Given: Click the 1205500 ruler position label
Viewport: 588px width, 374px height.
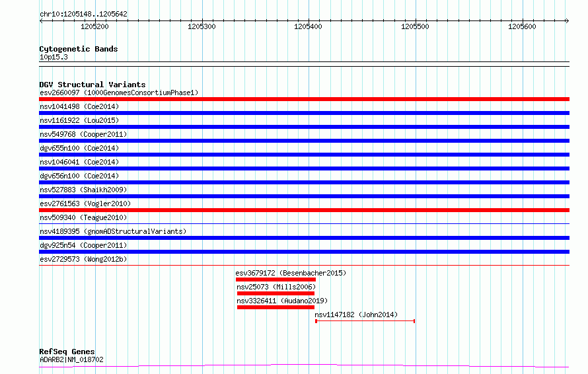Looking at the screenshot, I should pos(415,26).
